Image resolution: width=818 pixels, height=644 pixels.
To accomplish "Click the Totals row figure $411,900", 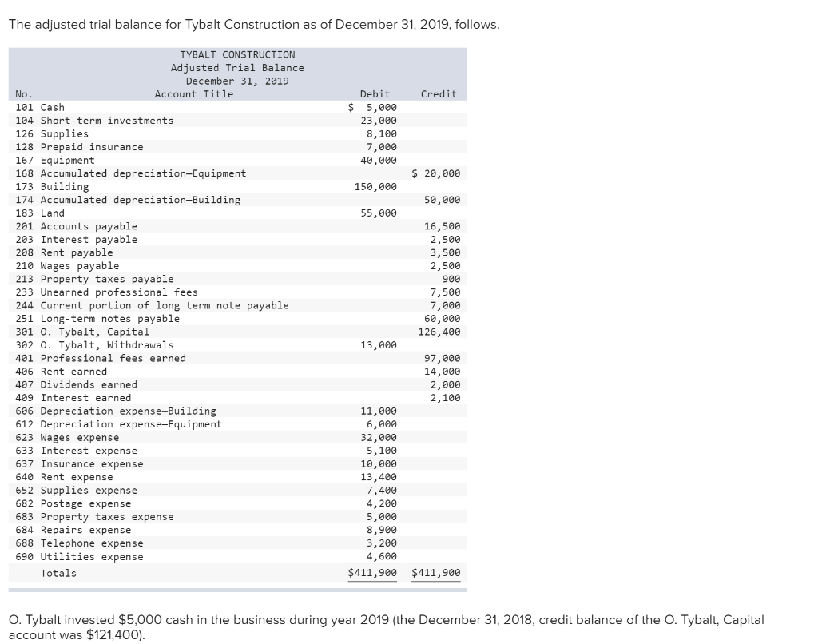I will tap(371, 573).
